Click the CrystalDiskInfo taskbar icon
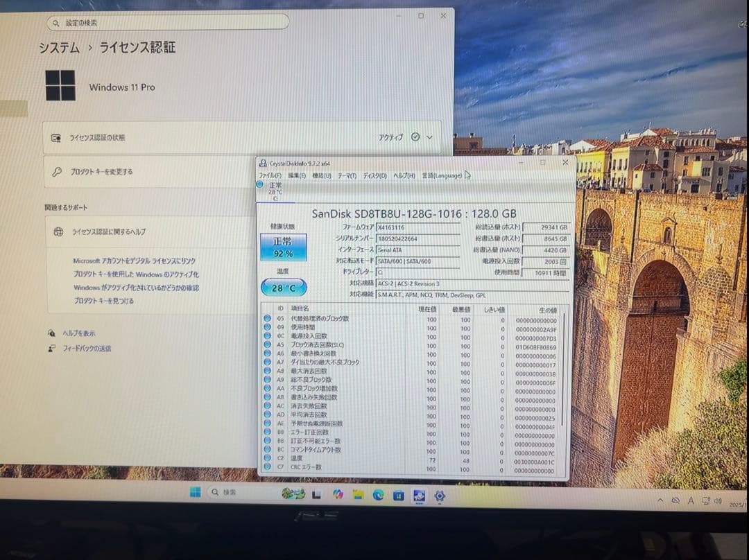Screen dimensions: 749x560 point(419,496)
